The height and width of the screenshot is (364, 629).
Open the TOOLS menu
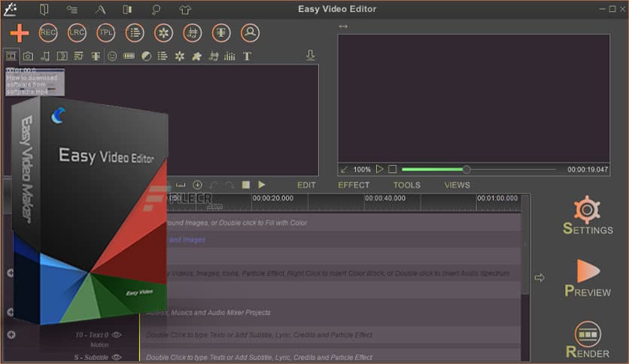pyautogui.click(x=407, y=185)
